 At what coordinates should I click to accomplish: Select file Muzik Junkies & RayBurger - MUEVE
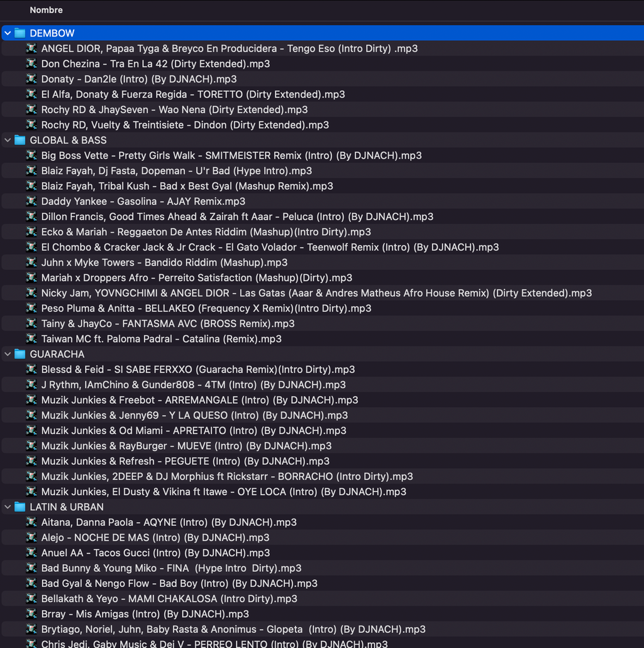click(x=186, y=446)
